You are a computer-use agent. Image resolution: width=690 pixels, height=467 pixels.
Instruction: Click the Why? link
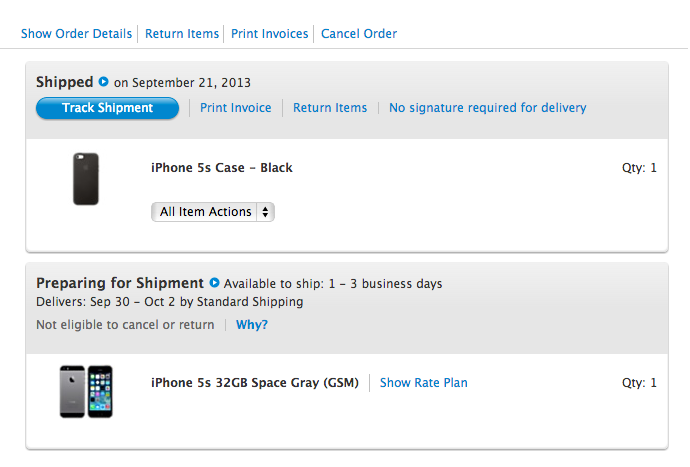pos(252,325)
